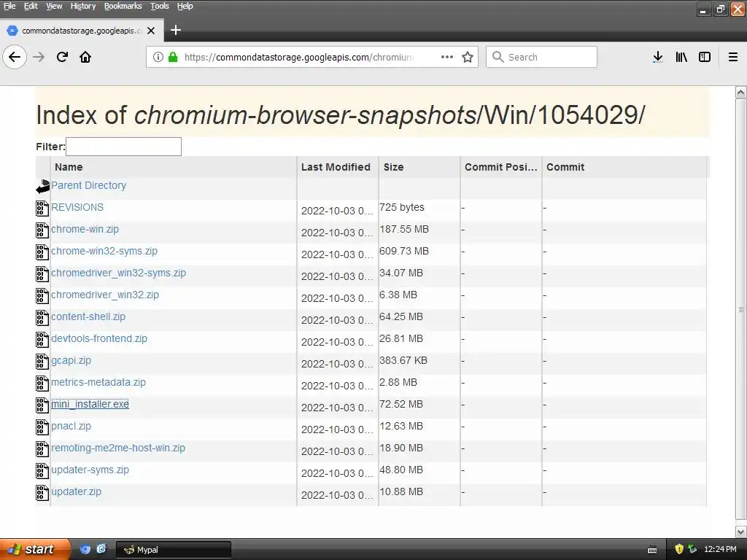The image size is (747, 560).
Task: Open the History menu
Action: click(x=83, y=6)
